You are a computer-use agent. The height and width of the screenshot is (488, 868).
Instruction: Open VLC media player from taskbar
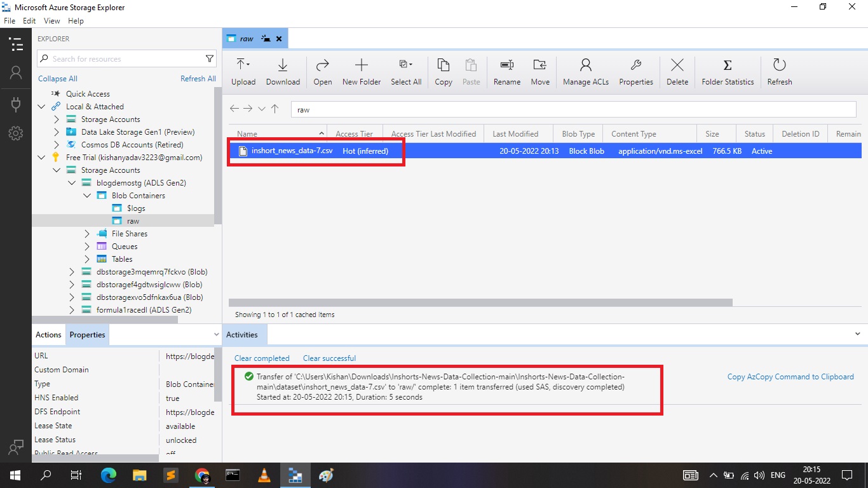point(264,475)
